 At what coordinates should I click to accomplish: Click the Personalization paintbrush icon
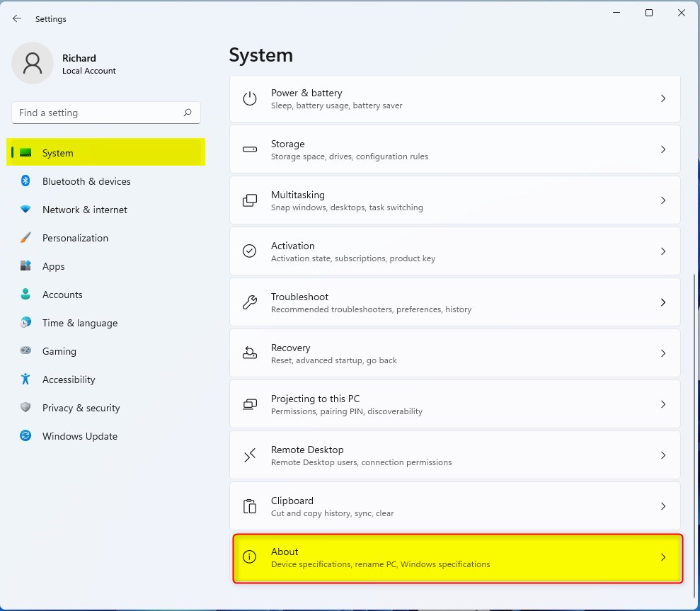[25, 238]
